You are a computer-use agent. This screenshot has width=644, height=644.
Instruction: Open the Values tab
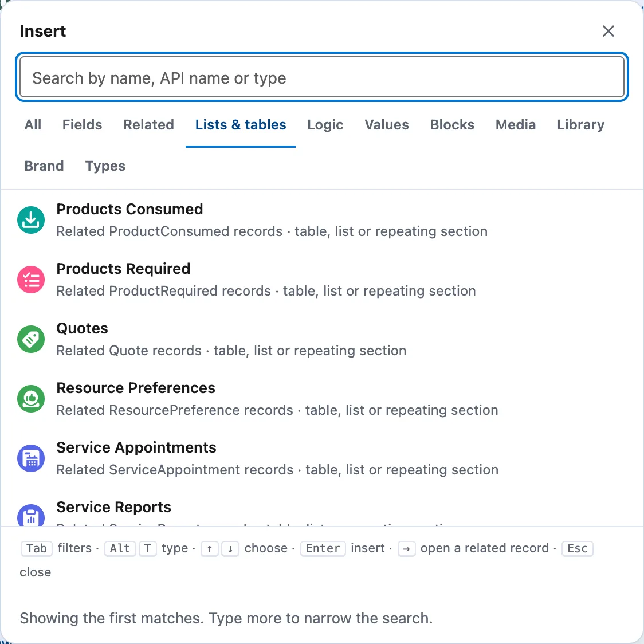tap(387, 125)
